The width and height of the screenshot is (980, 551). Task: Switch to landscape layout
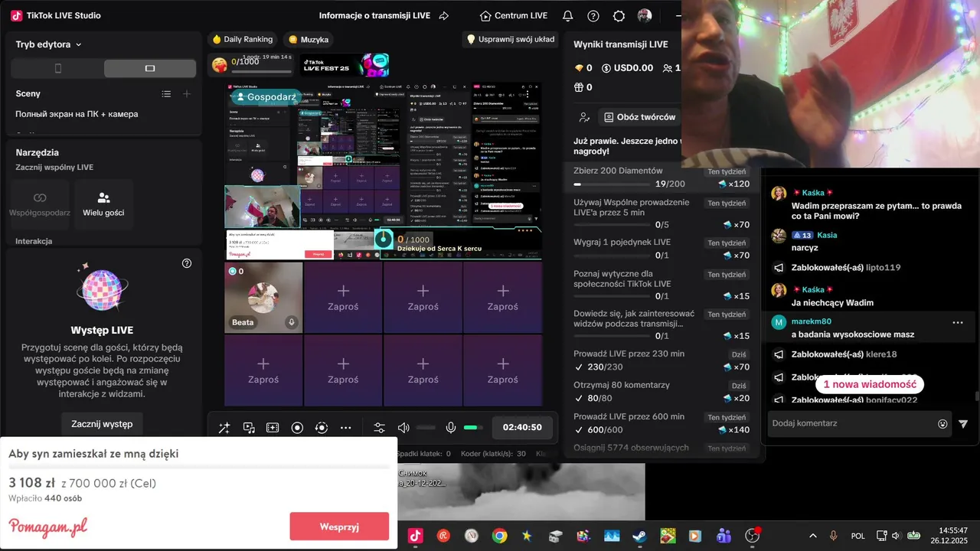click(150, 68)
